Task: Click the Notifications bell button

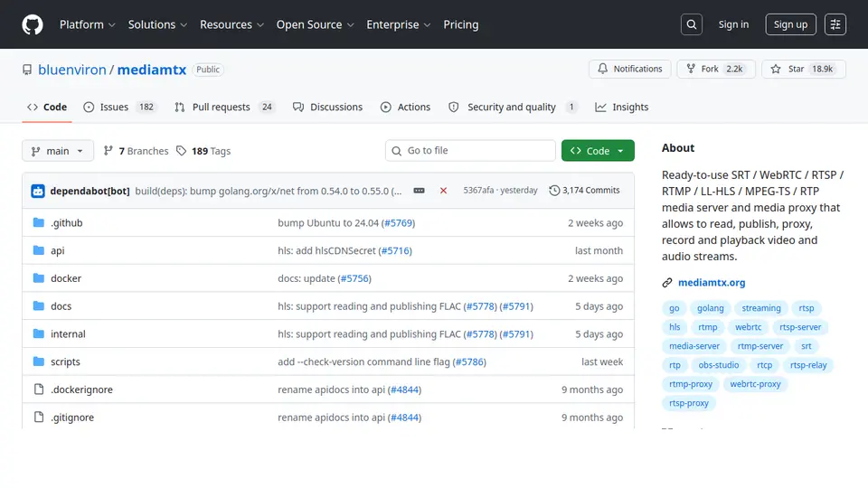Action: [630, 69]
